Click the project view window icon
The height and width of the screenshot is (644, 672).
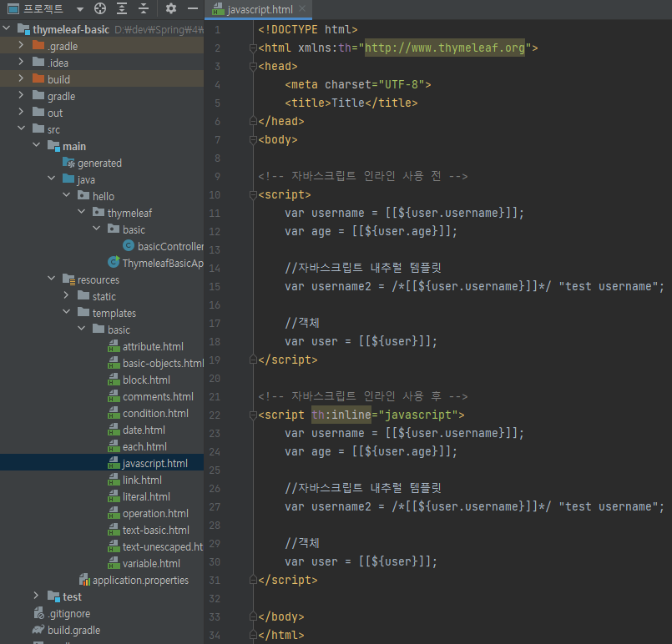coord(13,8)
